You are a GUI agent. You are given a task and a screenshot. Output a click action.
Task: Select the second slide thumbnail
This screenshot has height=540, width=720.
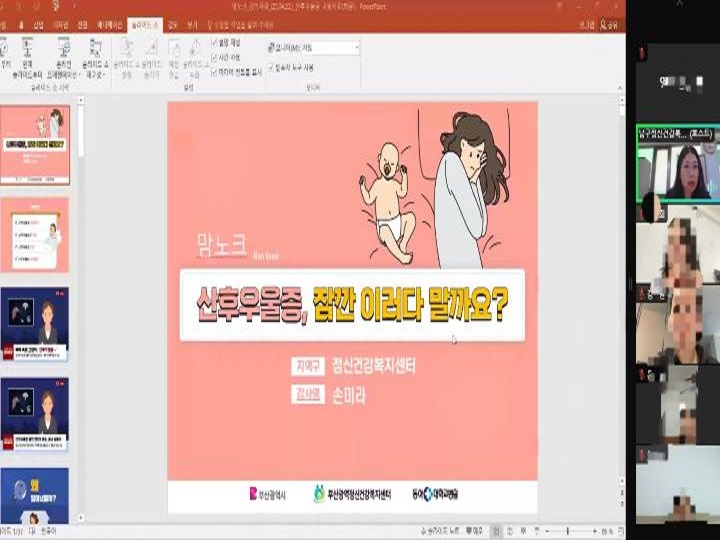pos(35,234)
